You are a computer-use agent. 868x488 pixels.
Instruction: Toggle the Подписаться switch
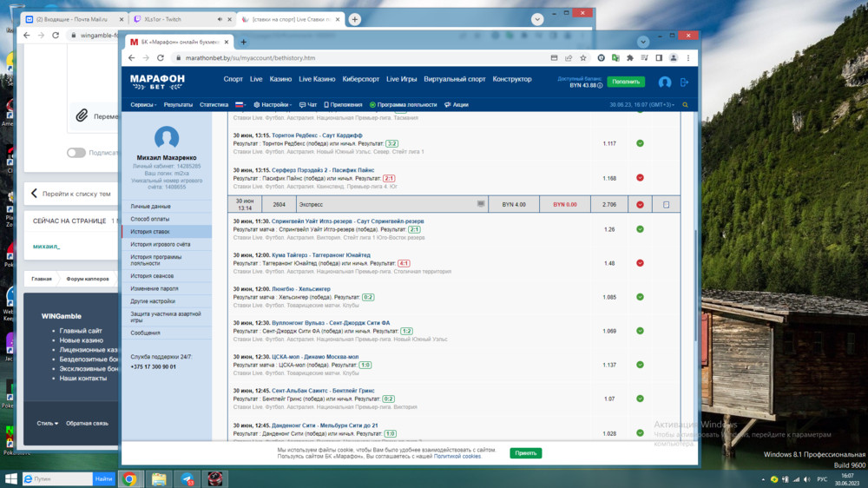pos(76,153)
